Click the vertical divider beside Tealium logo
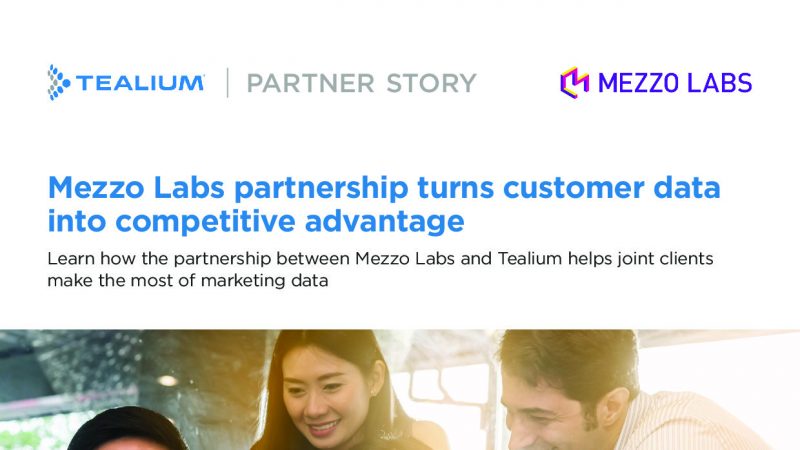 227,83
